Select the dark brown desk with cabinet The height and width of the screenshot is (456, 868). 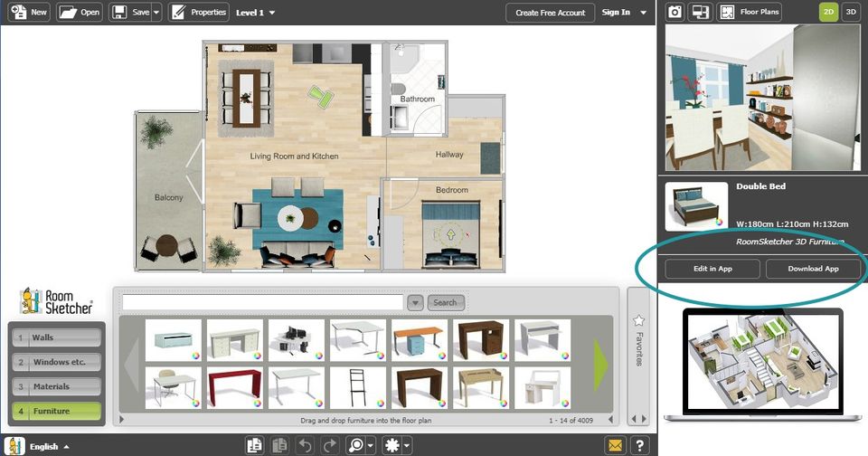pyautogui.click(x=480, y=339)
